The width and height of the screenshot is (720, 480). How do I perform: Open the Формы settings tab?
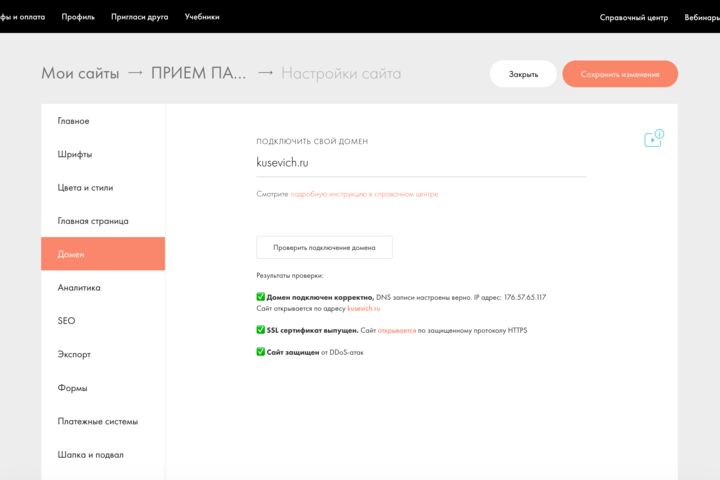[x=103, y=388]
